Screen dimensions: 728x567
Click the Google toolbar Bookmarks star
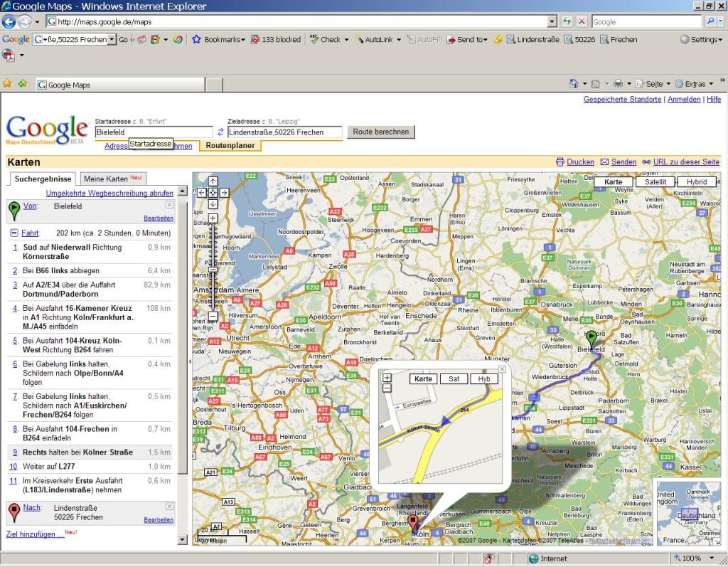pyautogui.click(x=196, y=40)
